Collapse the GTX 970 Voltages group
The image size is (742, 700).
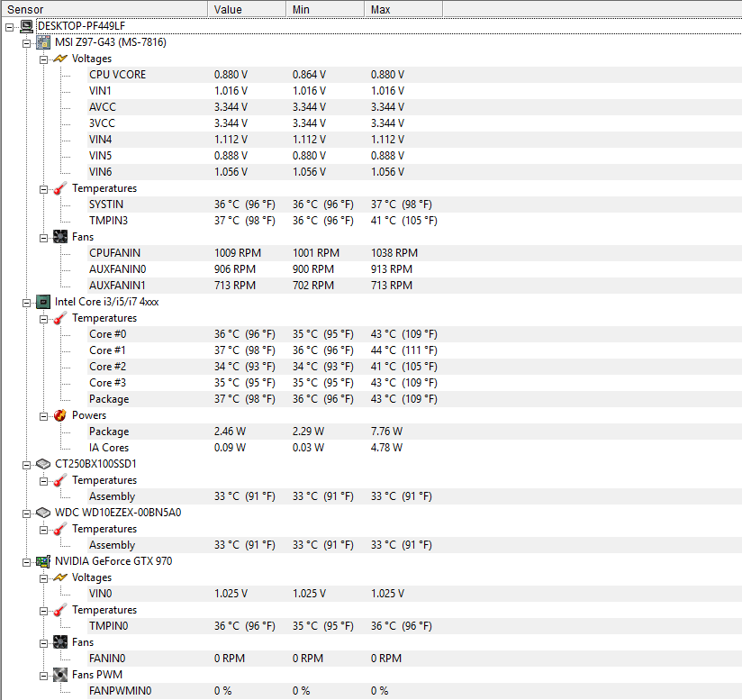(43, 579)
